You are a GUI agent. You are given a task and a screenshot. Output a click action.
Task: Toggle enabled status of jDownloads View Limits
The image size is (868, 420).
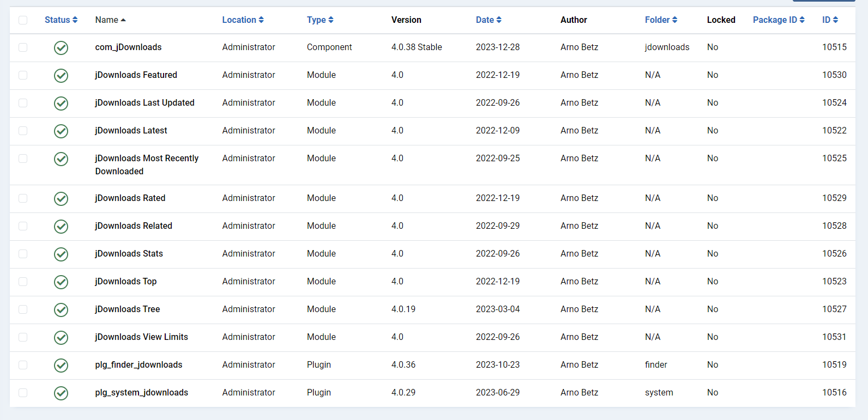(x=61, y=338)
